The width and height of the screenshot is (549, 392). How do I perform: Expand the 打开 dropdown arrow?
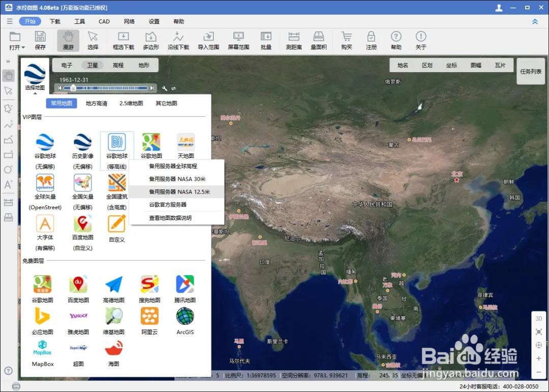click(23, 48)
